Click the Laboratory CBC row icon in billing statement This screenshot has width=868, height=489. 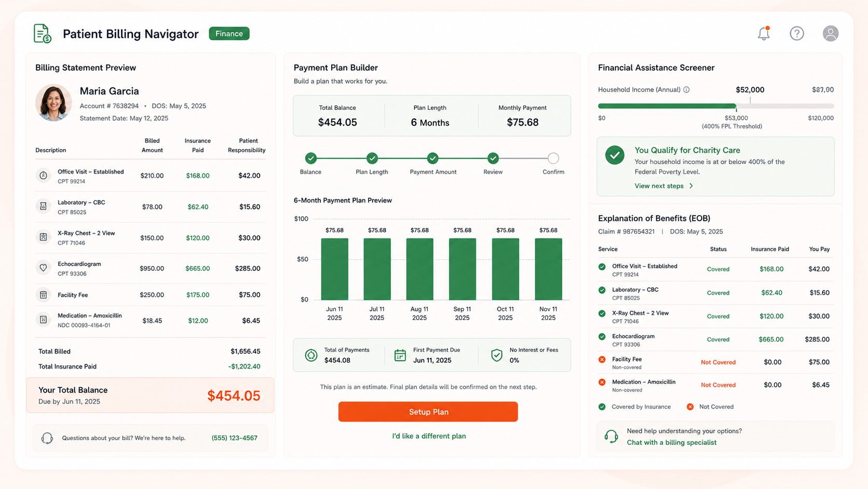click(44, 206)
